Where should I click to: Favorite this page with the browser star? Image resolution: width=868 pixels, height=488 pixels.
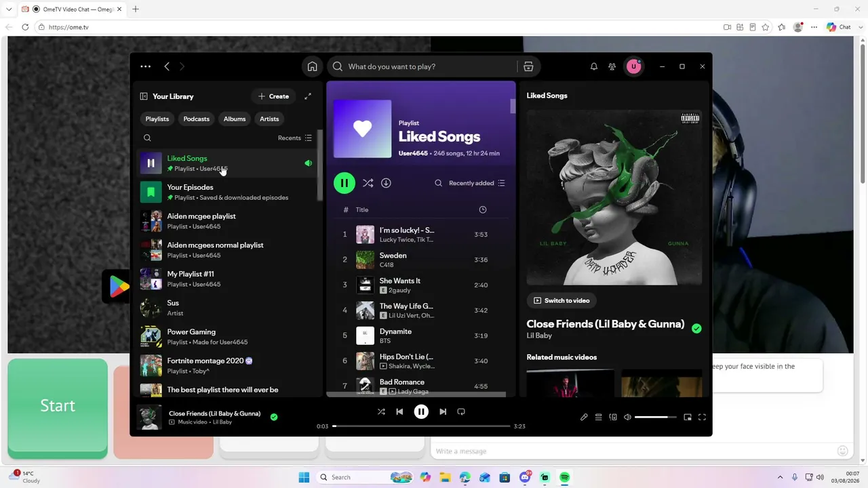pos(766,27)
